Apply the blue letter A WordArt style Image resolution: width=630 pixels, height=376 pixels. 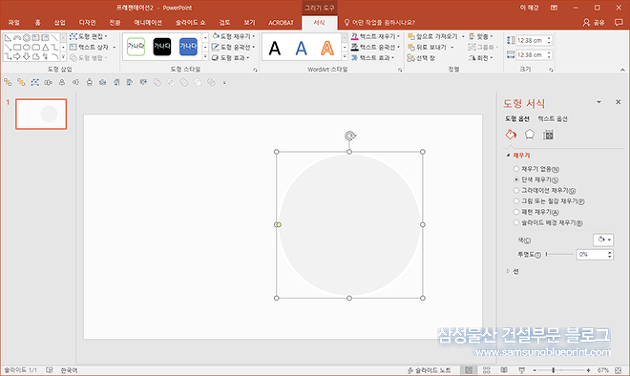point(301,49)
